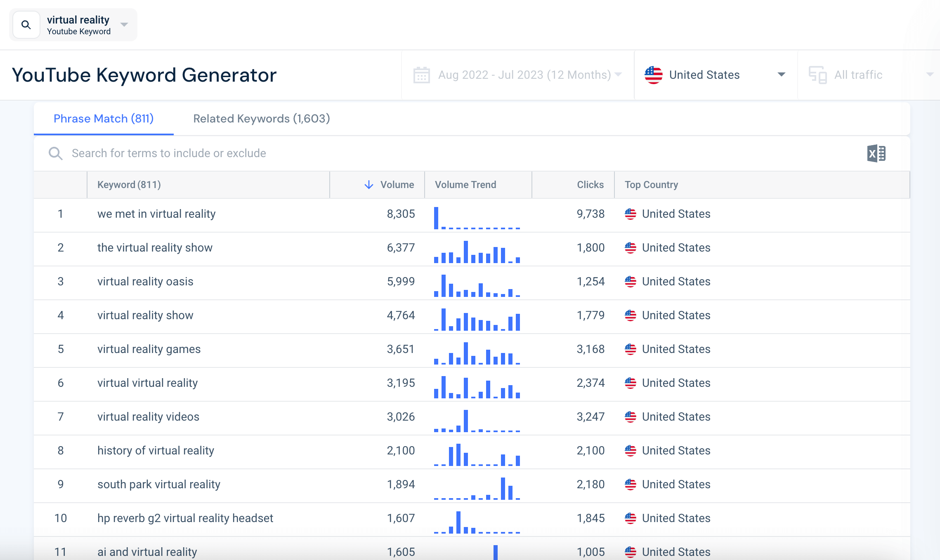Click the search terms include/exclude input field
Image resolution: width=940 pixels, height=560 pixels.
coord(248,153)
